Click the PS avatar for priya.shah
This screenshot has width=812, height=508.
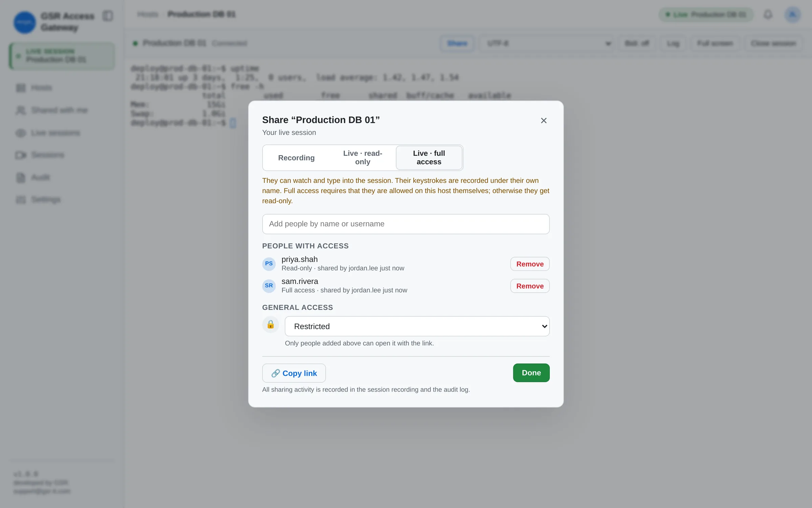coord(269,264)
